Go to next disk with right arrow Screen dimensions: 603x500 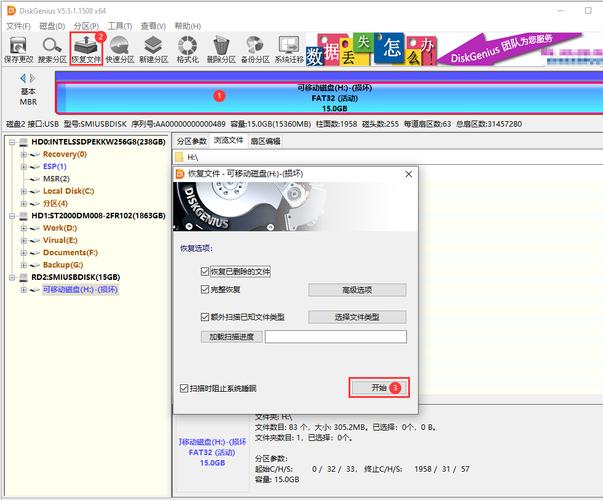(x=32, y=78)
